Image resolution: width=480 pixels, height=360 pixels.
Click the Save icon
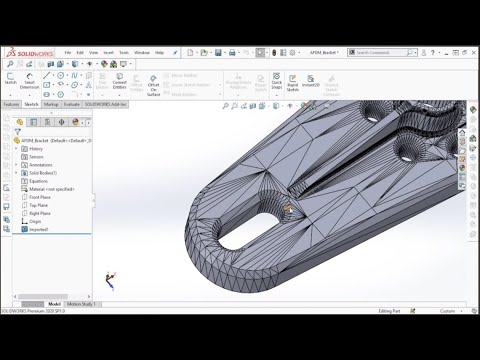[218, 53]
